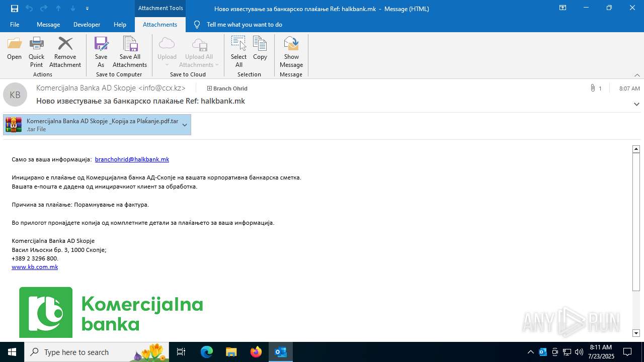The image size is (644, 362).
Task: Open the www.kb.com.mk link
Action: (35, 267)
